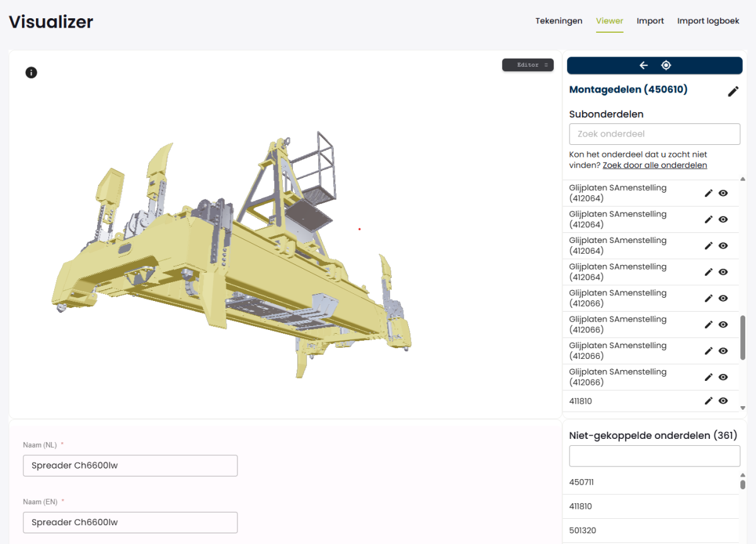
Task: Click the Naam (NL) text field
Action: pyautogui.click(x=130, y=465)
